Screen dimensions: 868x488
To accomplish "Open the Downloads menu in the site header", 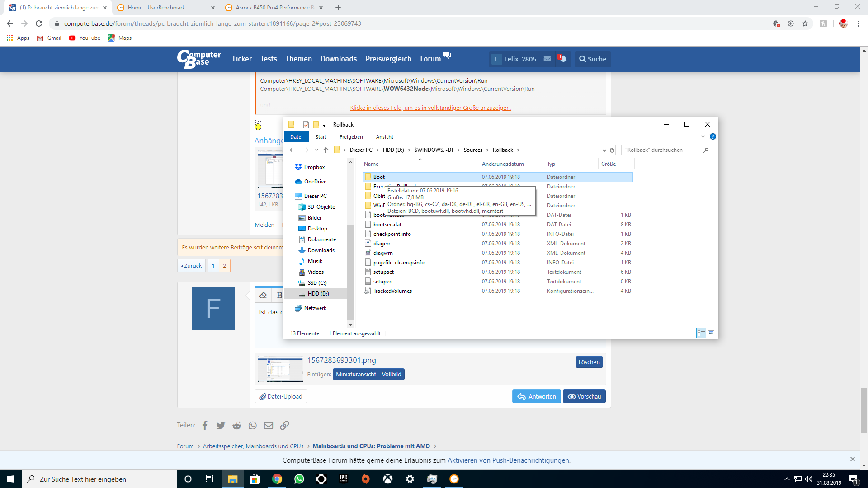I will (x=339, y=59).
